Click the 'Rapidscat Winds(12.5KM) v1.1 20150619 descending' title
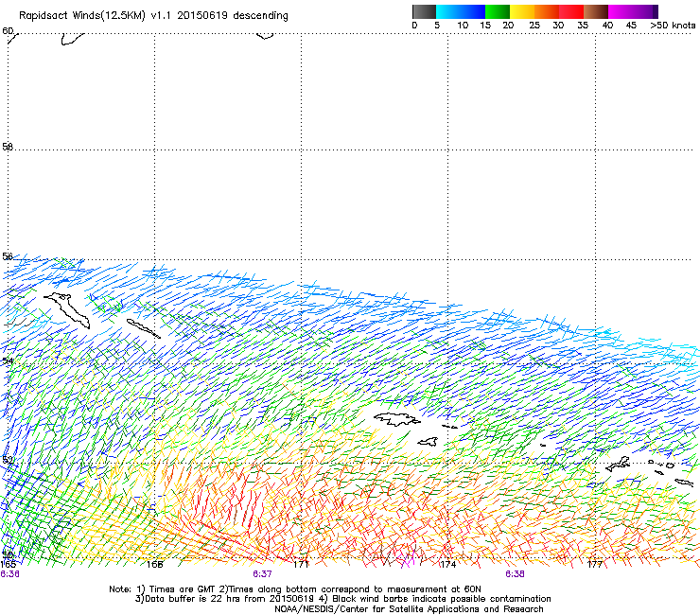 click(x=153, y=16)
